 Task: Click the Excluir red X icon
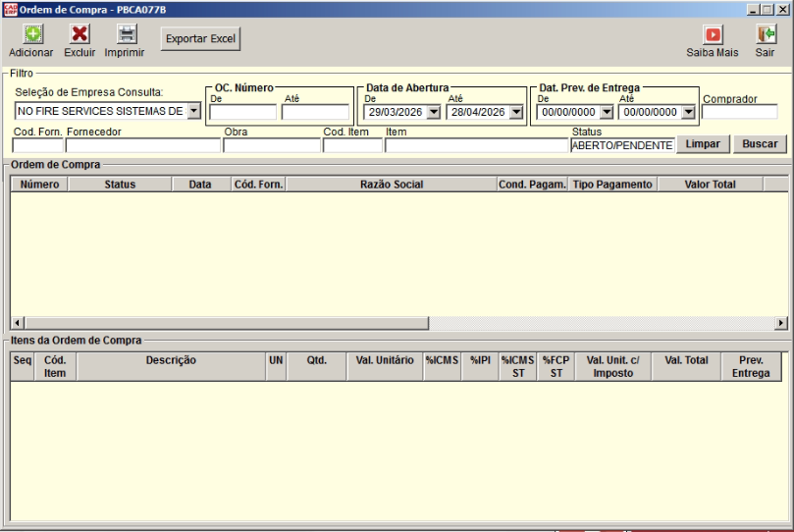pos(79,34)
